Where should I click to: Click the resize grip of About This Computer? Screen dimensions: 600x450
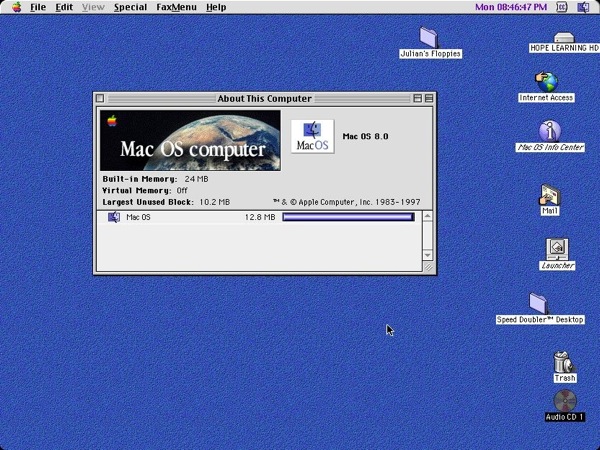coord(428,267)
